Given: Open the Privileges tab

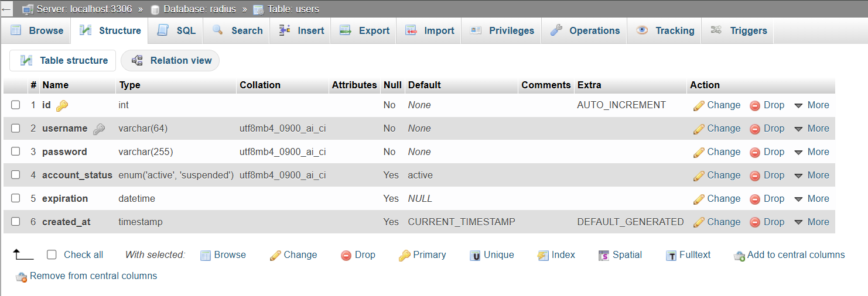Looking at the screenshot, I should click(503, 30).
